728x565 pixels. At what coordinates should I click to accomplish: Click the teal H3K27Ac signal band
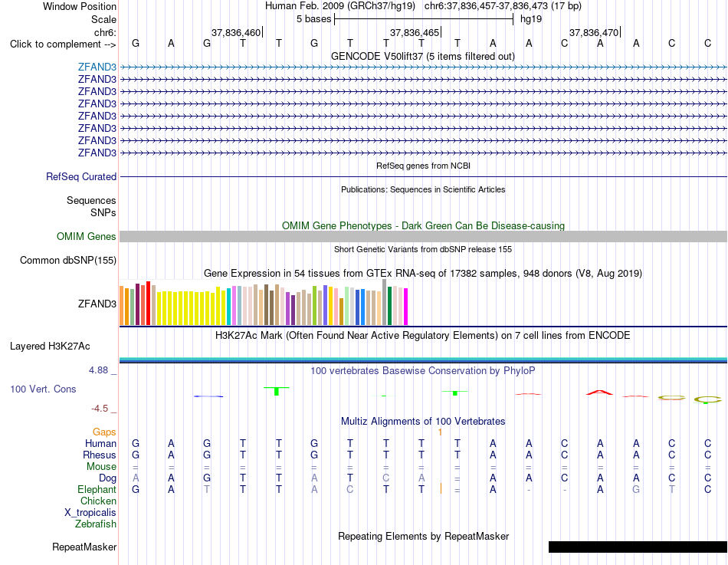tap(423, 360)
